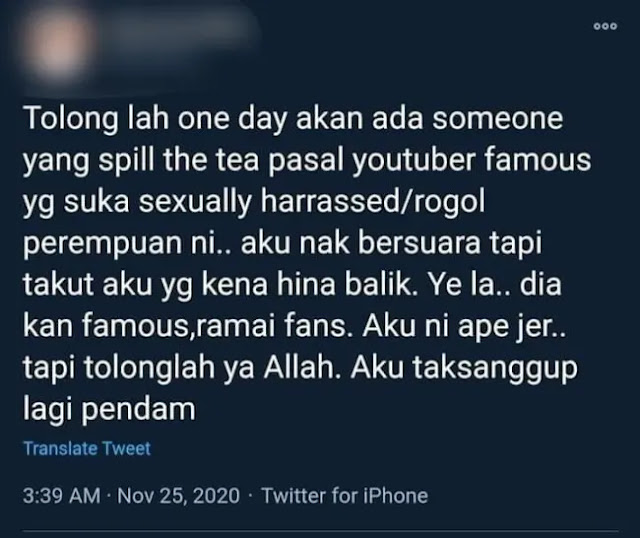Screen dimensions: 640x538
Task: Open the Twitter for iPhone source label
Action: coord(345,496)
